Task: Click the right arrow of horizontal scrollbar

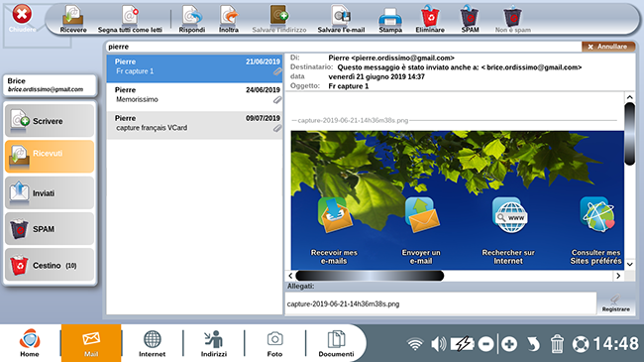Action: (x=618, y=276)
